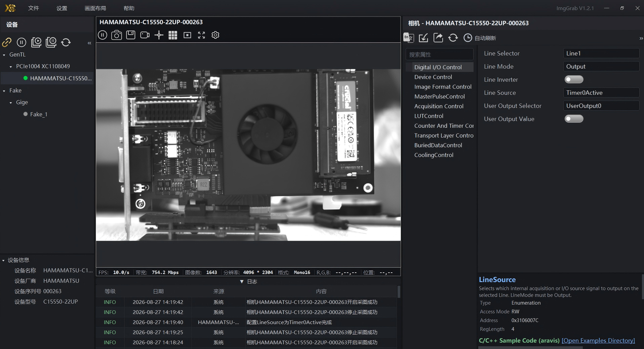Toggle the User Output Value switch
This screenshot has height=349, width=644.
tap(574, 119)
